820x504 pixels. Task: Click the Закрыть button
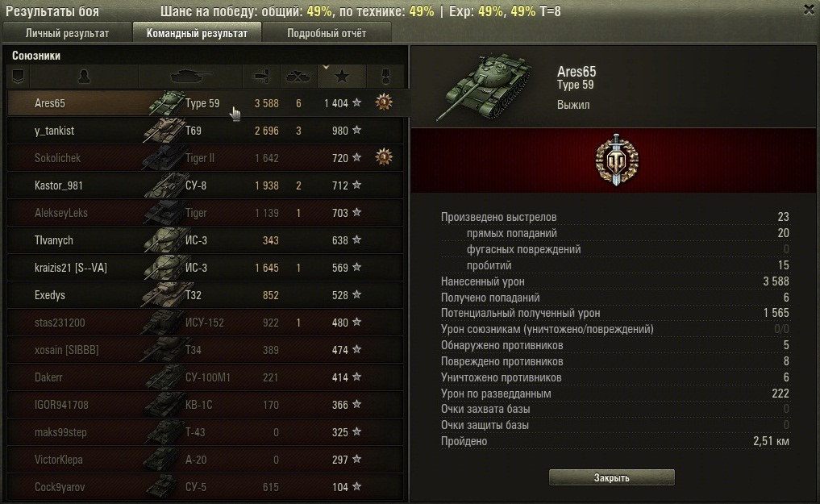(611, 477)
